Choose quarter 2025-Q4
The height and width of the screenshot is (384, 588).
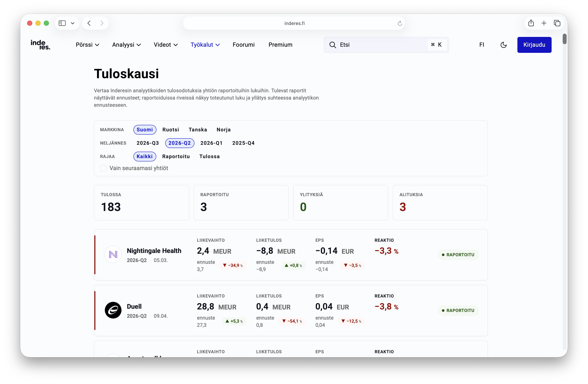pyautogui.click(x=243, y=143)
